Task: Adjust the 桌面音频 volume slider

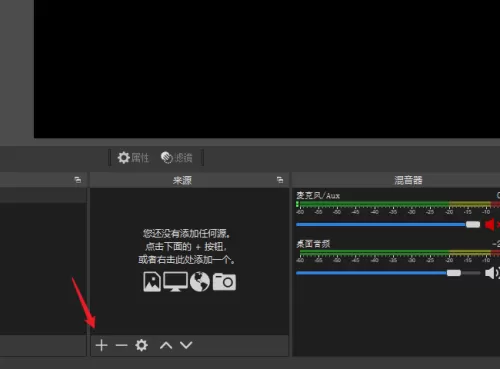Action: (388, 273)
